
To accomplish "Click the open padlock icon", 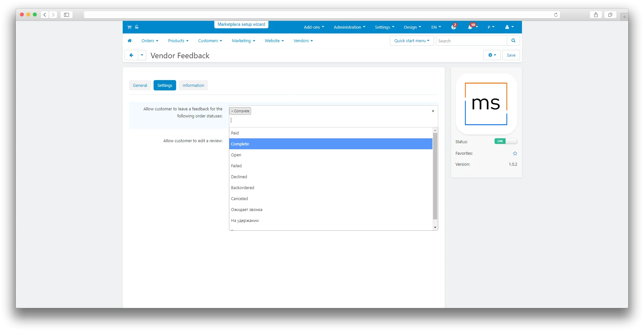I will click(137, 27).
